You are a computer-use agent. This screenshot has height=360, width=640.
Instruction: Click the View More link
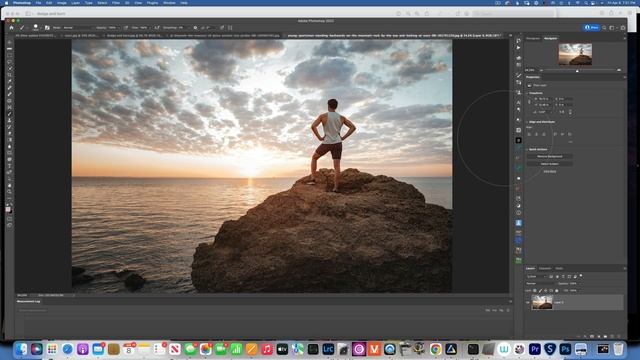549,171
